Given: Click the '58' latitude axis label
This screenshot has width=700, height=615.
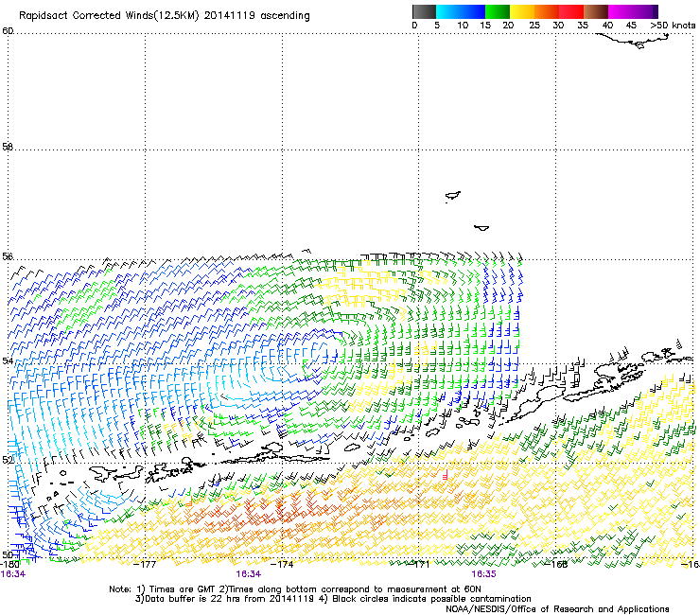Looking at the screenshot, I should [x=8, y=147].
